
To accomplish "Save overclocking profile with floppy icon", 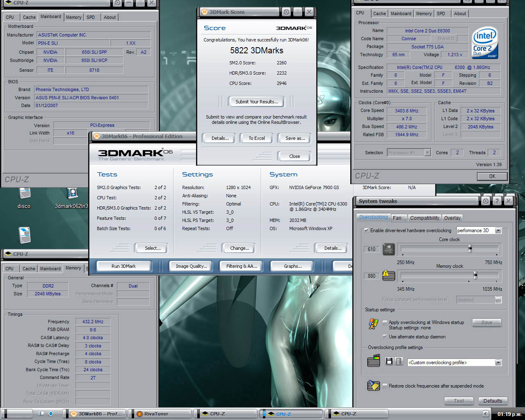I will (x=389, y=361).
